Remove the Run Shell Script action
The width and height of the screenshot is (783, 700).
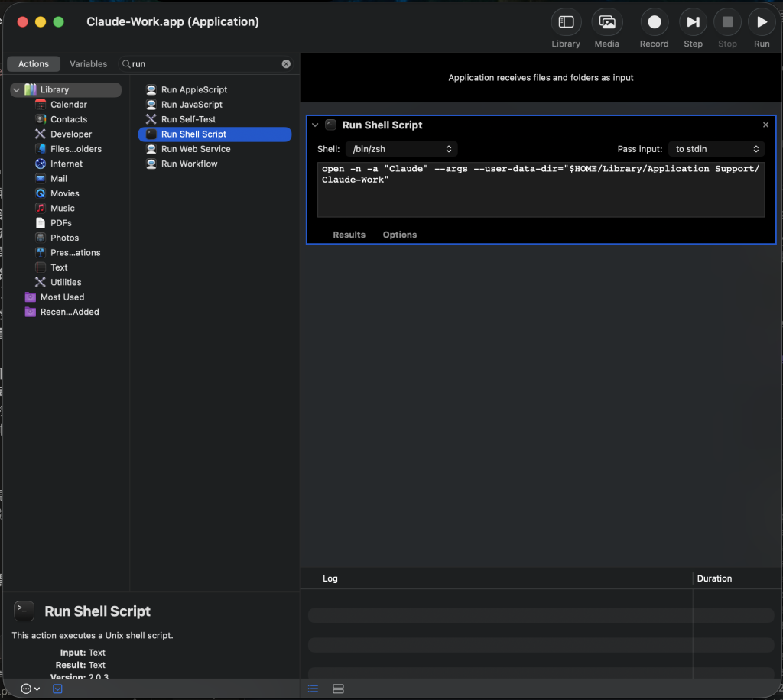pyautogui.click(x=765, y=125)
